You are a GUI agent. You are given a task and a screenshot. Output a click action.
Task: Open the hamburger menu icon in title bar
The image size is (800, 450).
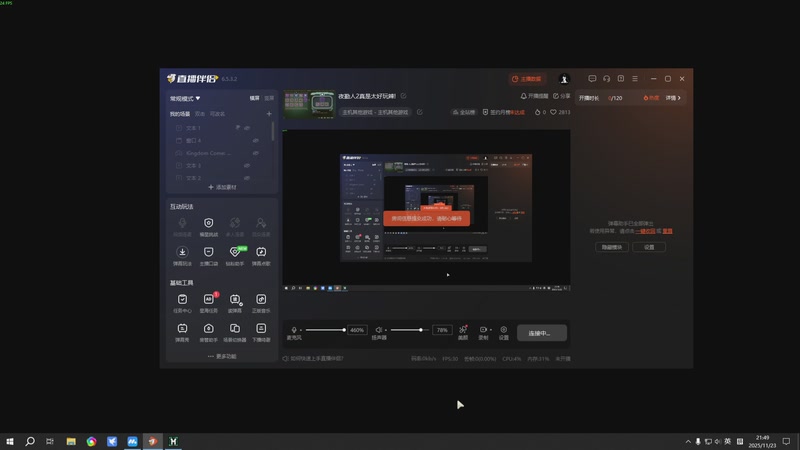click(x=635, y=79)
